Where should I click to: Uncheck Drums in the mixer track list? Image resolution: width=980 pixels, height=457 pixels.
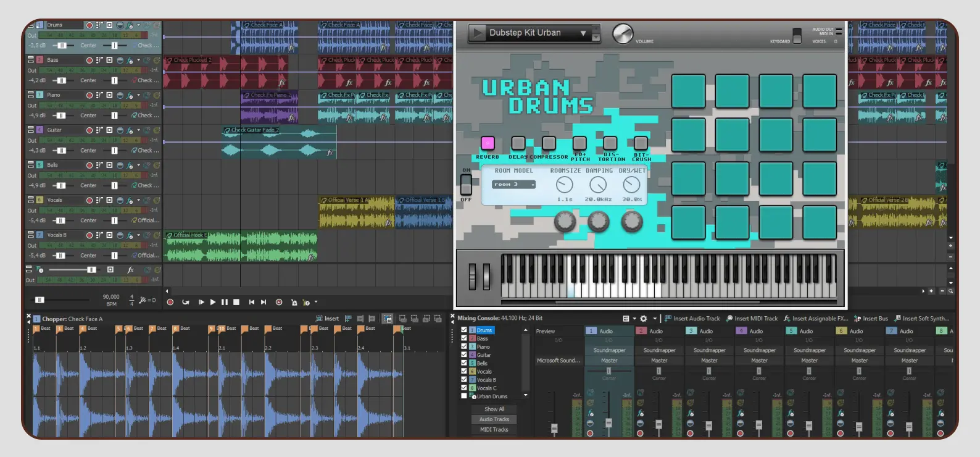tap(464, 330)
